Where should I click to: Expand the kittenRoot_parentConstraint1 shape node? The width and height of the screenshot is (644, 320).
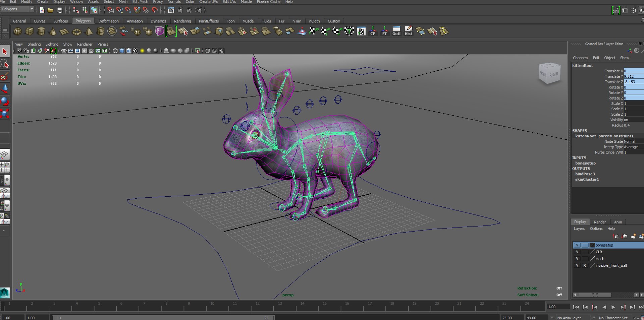pos(604,136)
